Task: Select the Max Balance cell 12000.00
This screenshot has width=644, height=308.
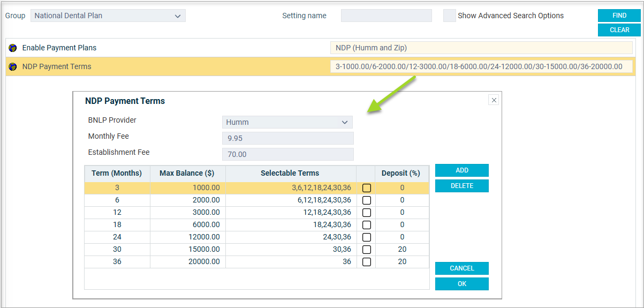Action: 187,237
